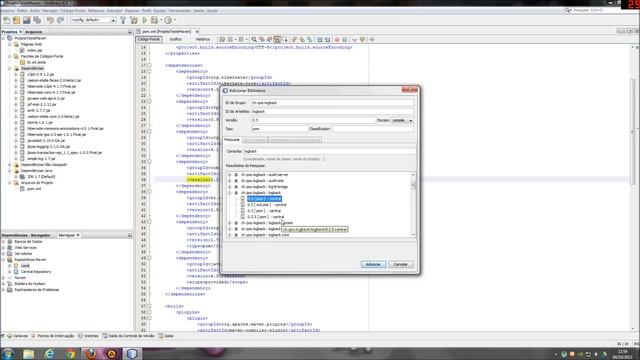Viewport: 640px width, 360px height.
Task: Collapse the ch.qos.logback - logback result node
Action: click(230, 193)
